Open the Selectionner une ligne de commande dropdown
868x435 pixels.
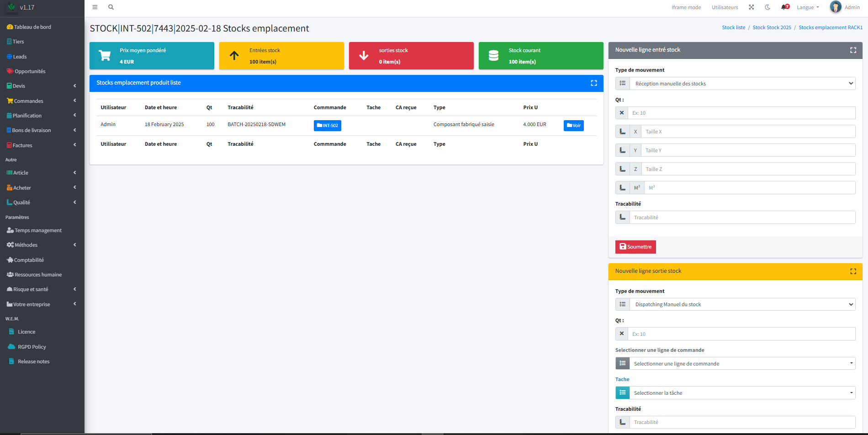[x=742, y=364]
